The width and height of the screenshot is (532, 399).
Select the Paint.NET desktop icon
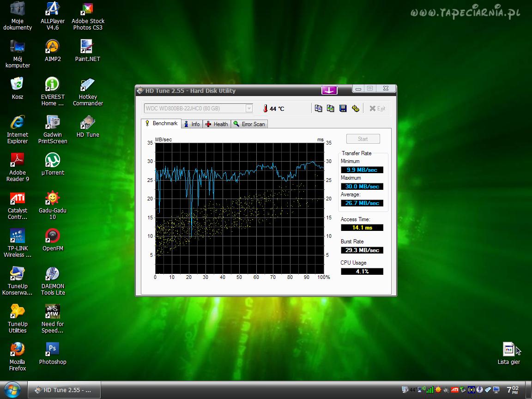point(88,51)
